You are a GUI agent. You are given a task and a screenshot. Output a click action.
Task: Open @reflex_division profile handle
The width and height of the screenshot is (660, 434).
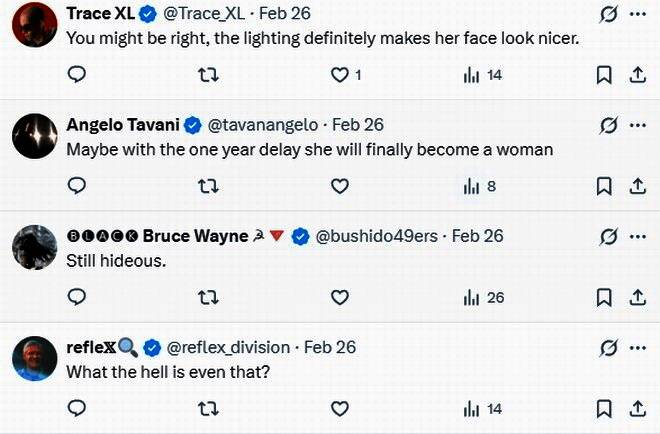[x=229, y=347]
